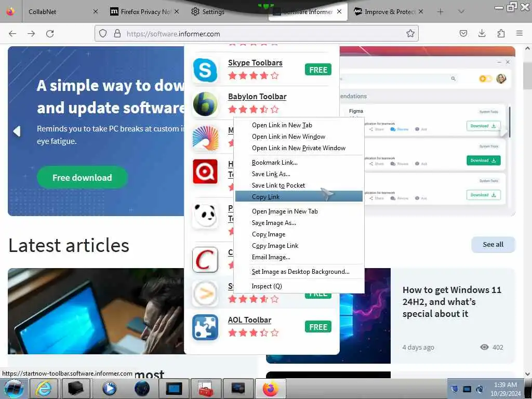Open Windows 11 24H2 article headline
The image size is (532, 399).
[x=451, y=302]
